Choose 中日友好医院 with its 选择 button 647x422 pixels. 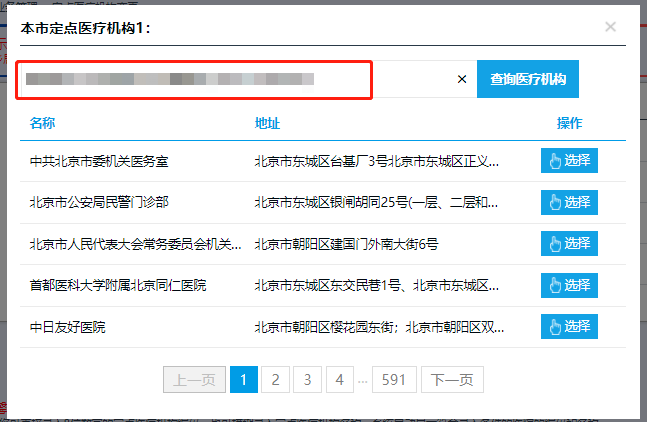[x=569, y=326]
